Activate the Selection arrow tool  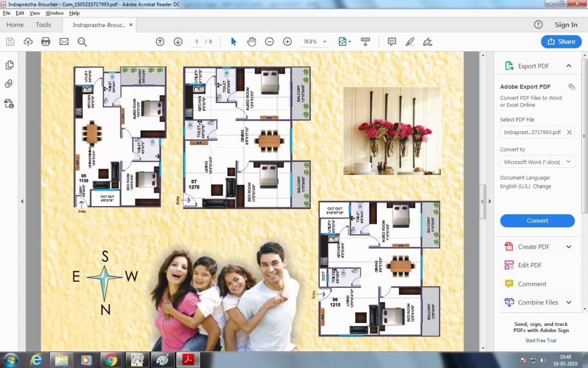pyautogui.click(x=233, y=42)
